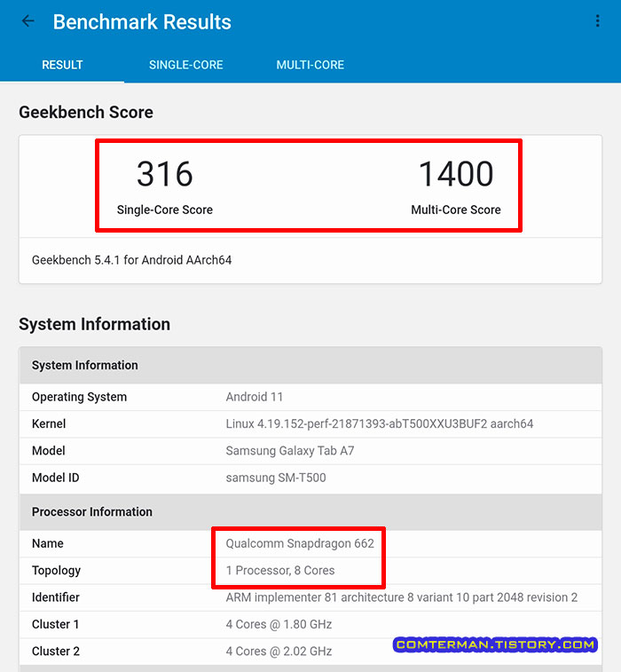Screen dimensions: 621x672
Task: Click the Name row label
Action: click(48, 543)
